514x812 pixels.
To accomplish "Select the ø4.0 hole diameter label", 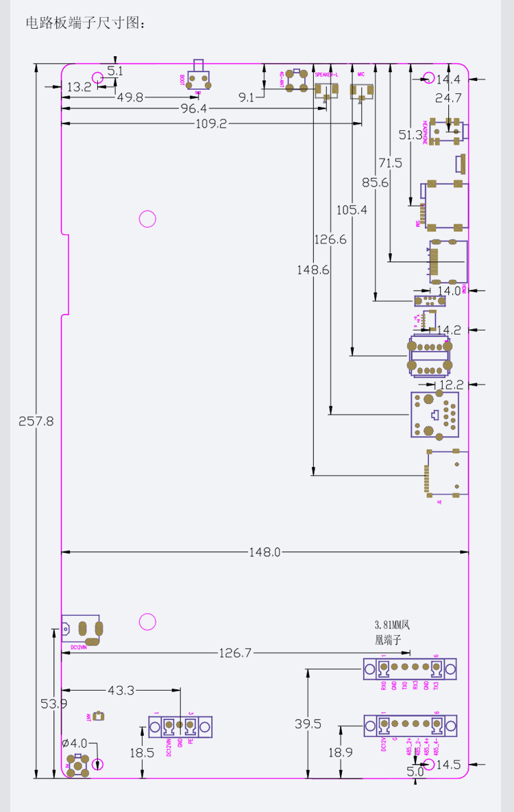I will tap(75, 743).
